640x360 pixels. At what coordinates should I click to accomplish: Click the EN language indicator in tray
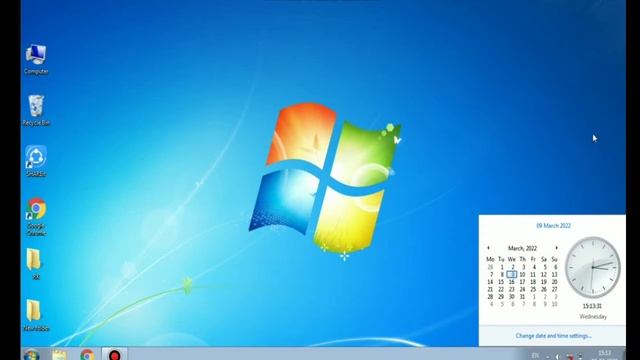tap(535, 356)
